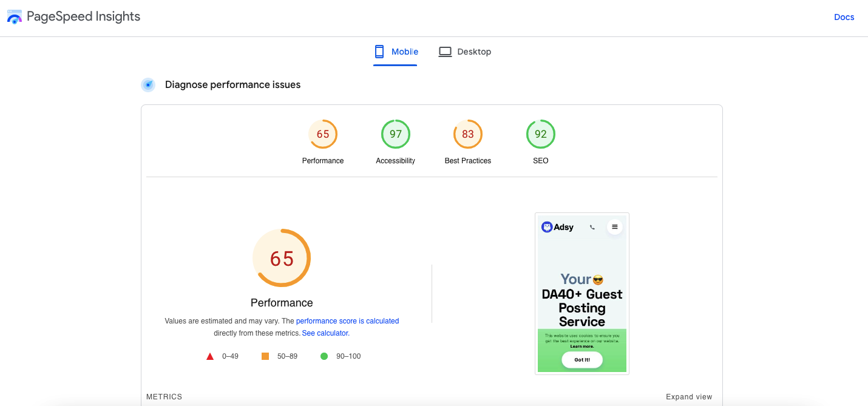The height and width of the screenshot is (406, 868).
Task: Click the sunglasses emoji in the preview
Action: [x=598, y=280]
